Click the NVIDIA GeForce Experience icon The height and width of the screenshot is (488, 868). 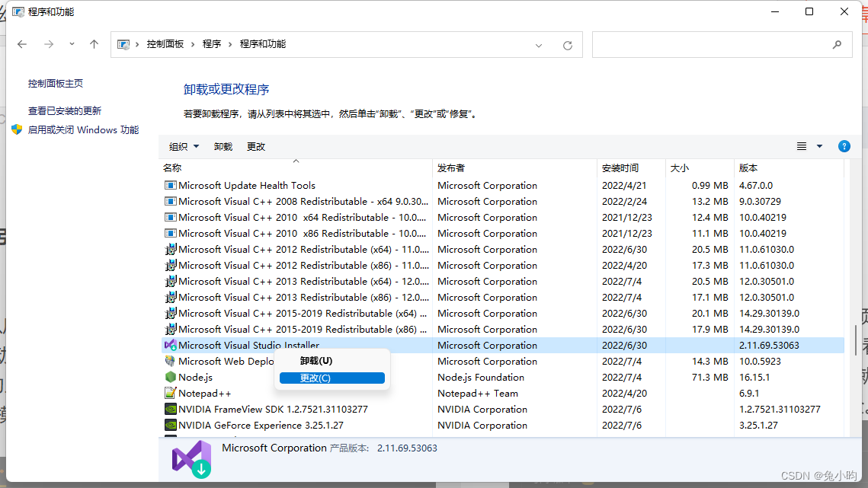pos(171,426)
